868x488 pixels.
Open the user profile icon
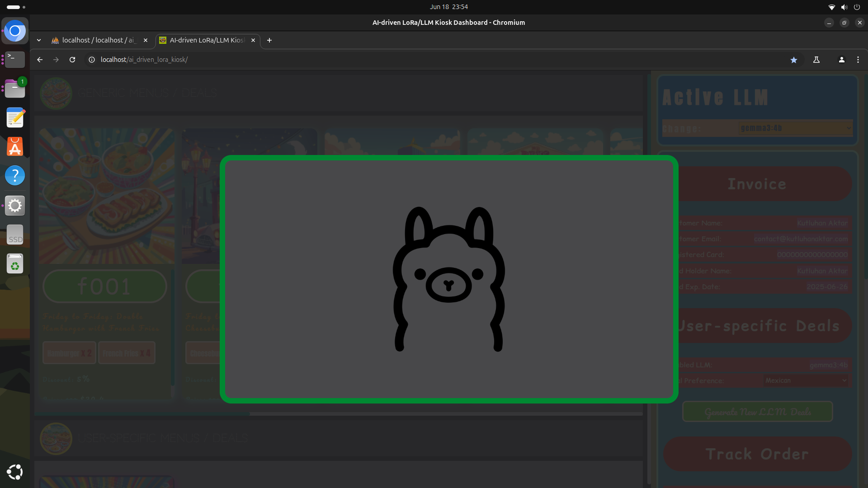click(841, 60)
